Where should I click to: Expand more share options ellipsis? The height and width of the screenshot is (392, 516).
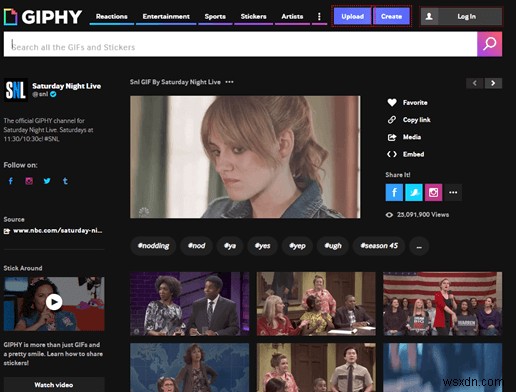click(453, 192)
